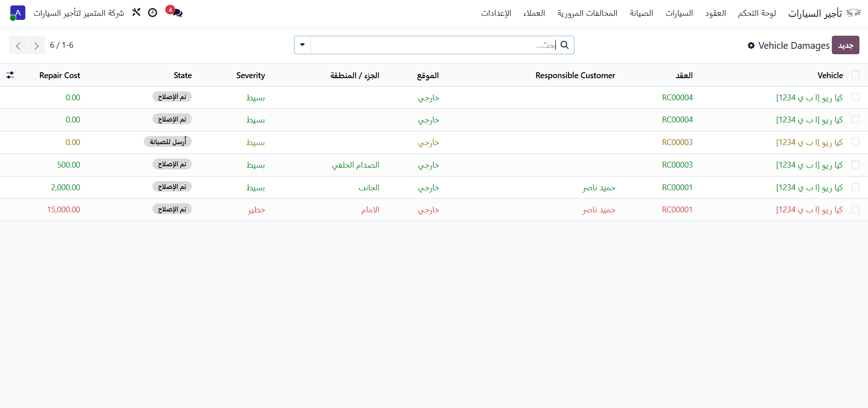Sort by the الموقع column header
This screenshot has height=408, width=868.
click(x=428, y=75)
